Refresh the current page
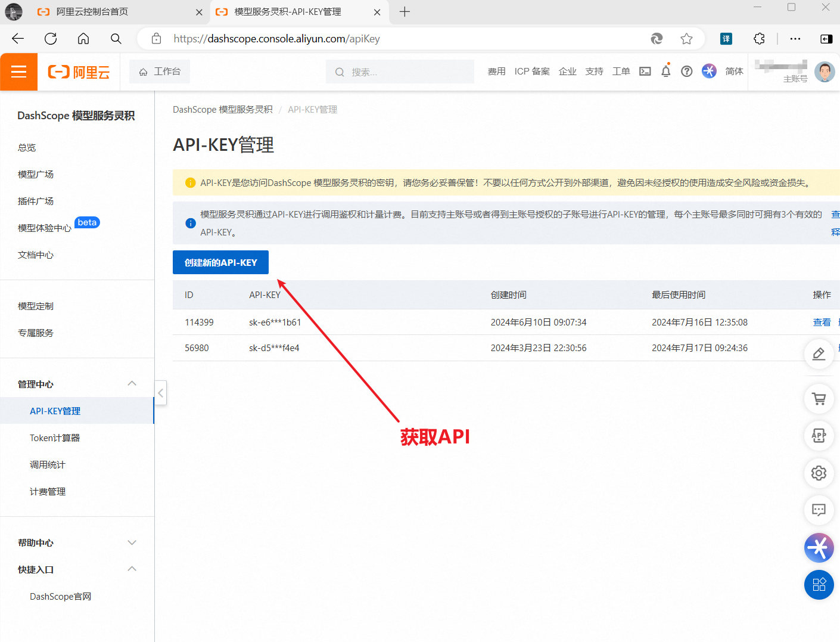 click(x=51, y=39)
